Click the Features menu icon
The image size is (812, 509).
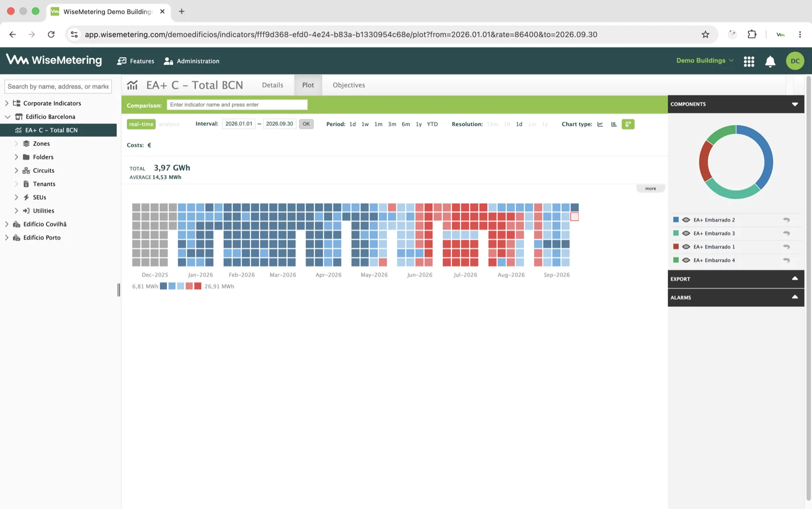(122, 61)
